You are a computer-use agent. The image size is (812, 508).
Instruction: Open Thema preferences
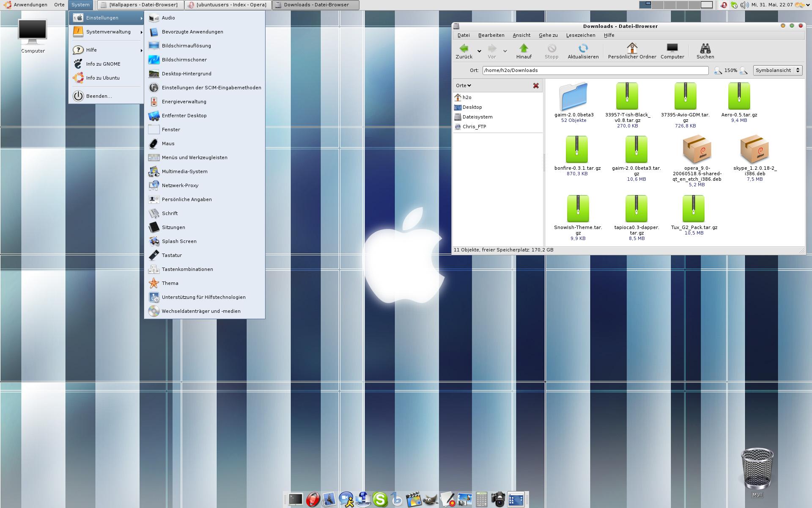205,283
